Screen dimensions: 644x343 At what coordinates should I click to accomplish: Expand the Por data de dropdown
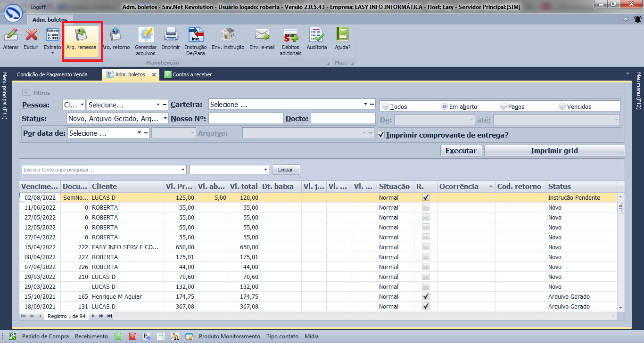coord(139,133)
